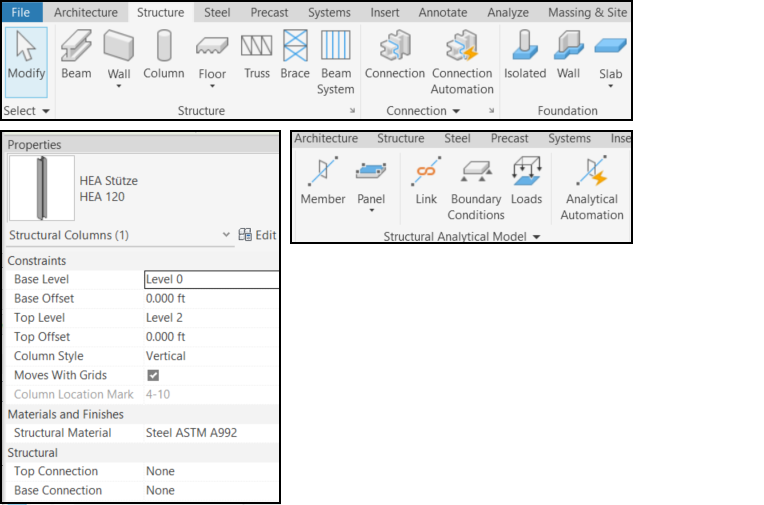This screenshot has width=764, height=505.
Task: Pick the analytical Member tool
Action: (x=323, y=180)
